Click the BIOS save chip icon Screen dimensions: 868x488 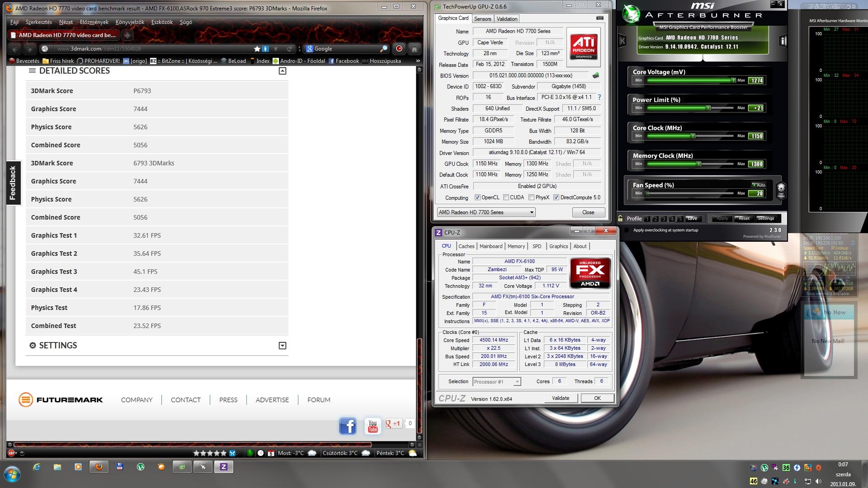(x=596, y=75)
